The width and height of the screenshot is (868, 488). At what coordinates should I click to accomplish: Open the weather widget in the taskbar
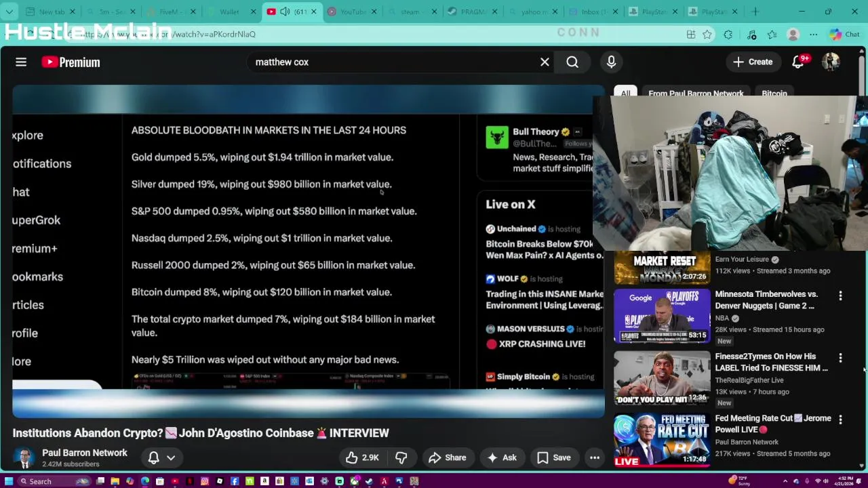coord(739,481)
